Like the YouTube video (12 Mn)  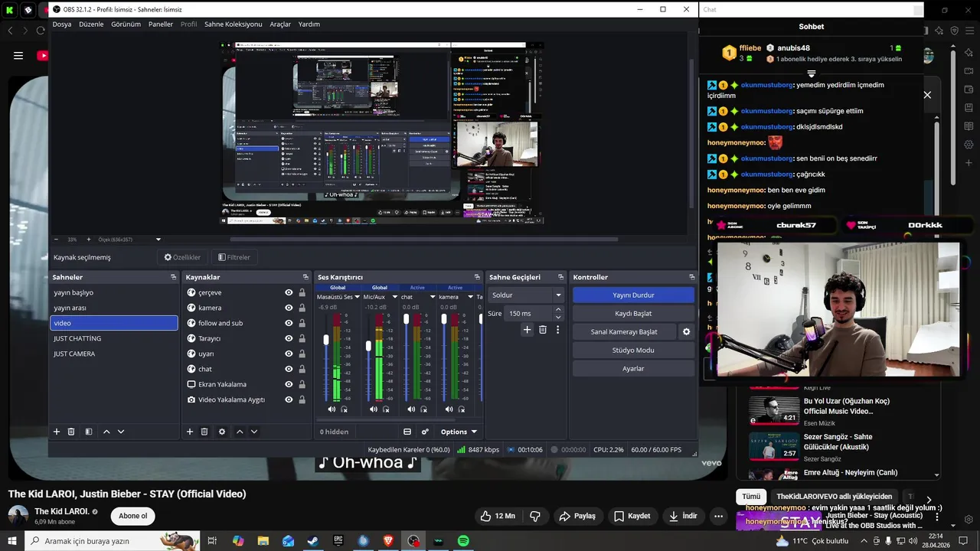coord(497,516)
